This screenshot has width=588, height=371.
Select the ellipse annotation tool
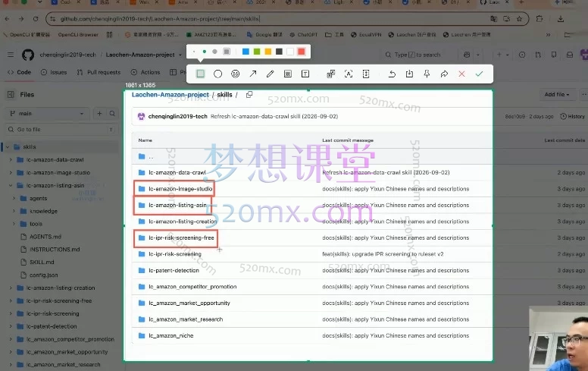(x=217, y=74)
